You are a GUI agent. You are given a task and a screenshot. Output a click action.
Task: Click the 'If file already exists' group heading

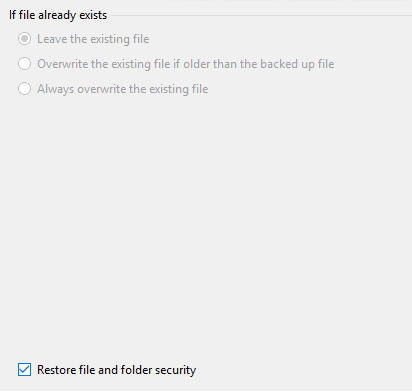[58, 15]
